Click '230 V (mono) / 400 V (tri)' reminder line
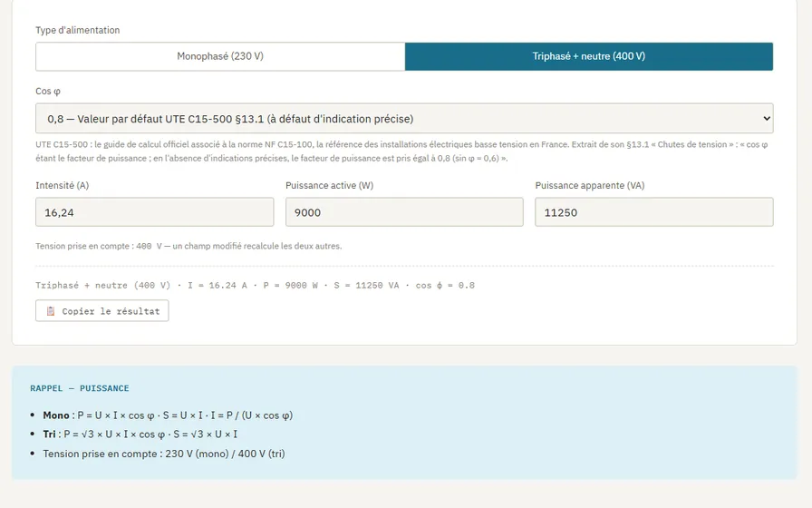The image size is (812, 508). pyautogui.click(x=164, y=454)
